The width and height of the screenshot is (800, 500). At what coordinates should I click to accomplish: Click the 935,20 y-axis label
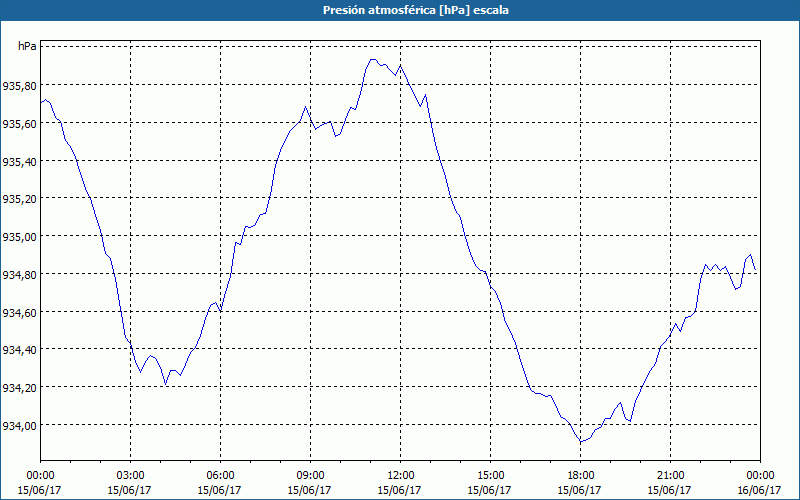tap(19, 199)
